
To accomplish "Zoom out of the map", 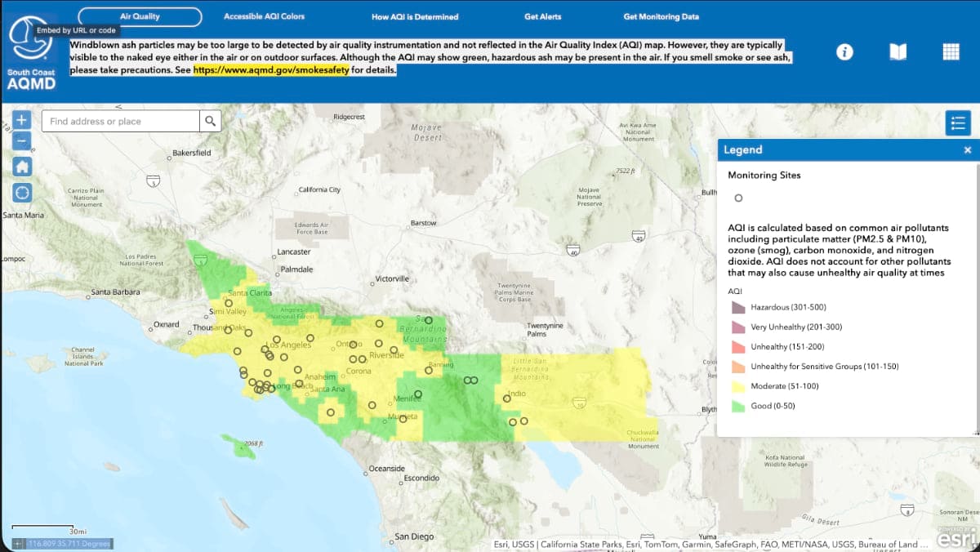I will [x=22, y=140].
